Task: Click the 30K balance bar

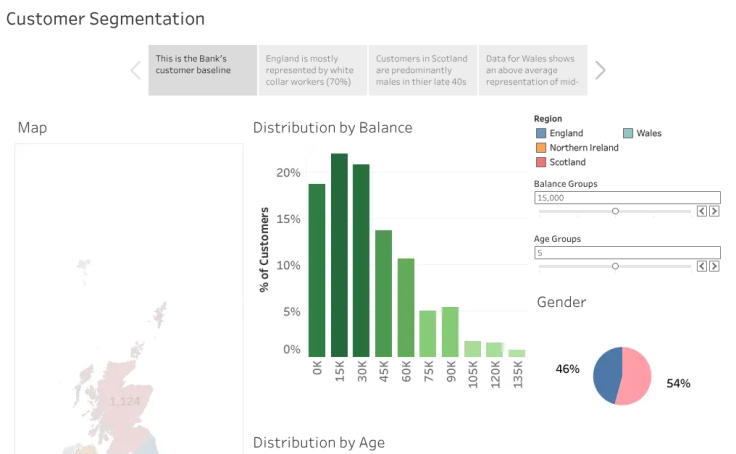Action: tap(361, 261)
